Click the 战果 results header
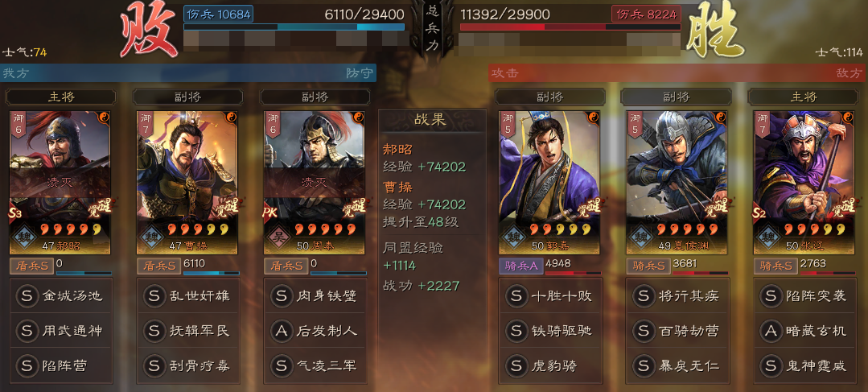The image size is (868, 392). pyautogui.click(x=431, y=120)
